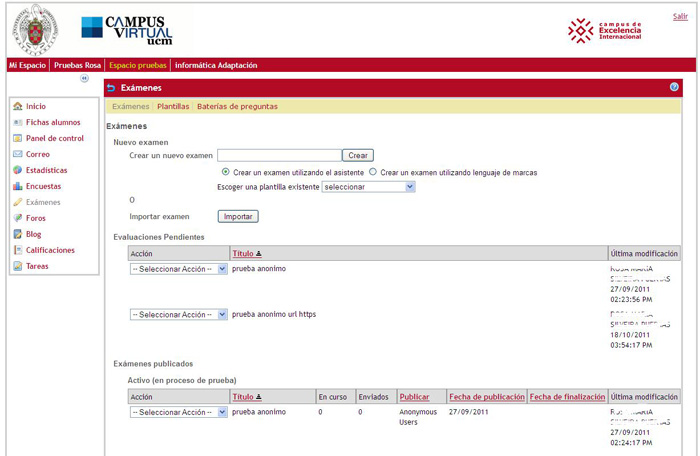Select the Exámenes sub-tab in yellow bar
Image resolution: width=700 pixels, height=456 pixels.
131,106
